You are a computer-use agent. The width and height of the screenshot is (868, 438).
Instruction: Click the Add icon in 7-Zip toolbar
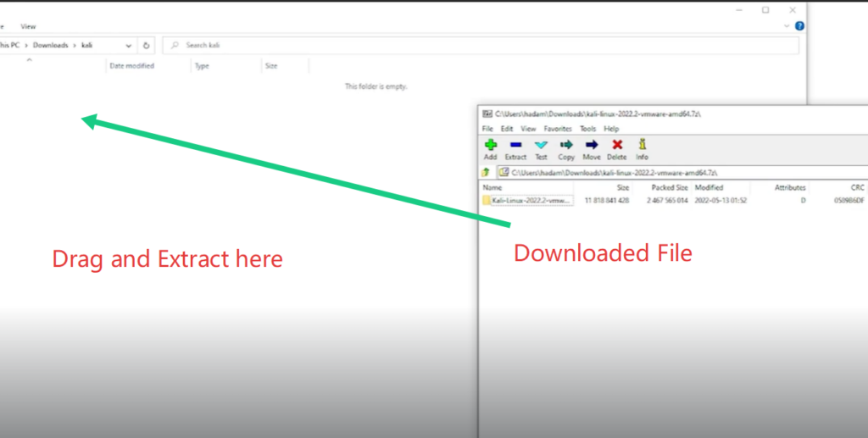[491, 145]
